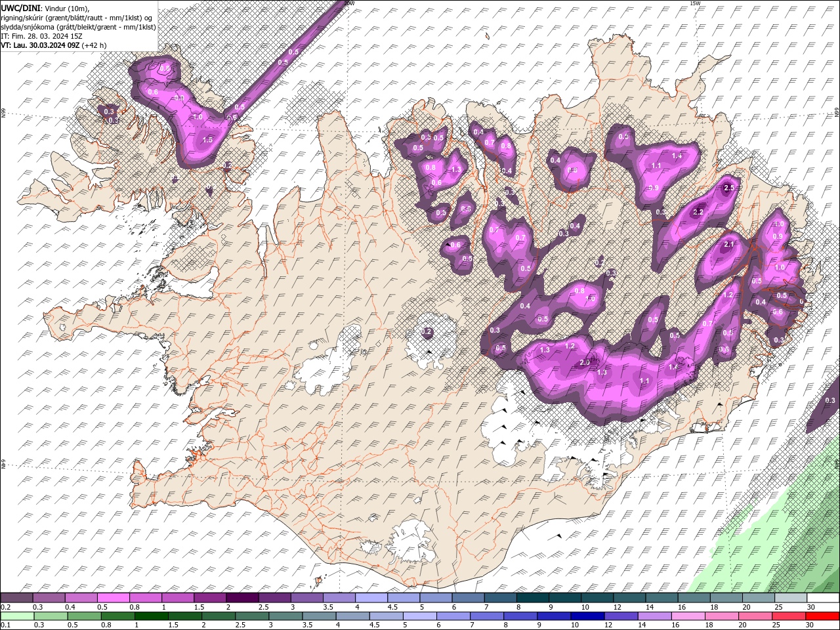Image resolution: width=840 pixels, height=630 pixels.
Task: Pick the darkest purple 2 swatch in the upper legend
Action: [241, 598]
